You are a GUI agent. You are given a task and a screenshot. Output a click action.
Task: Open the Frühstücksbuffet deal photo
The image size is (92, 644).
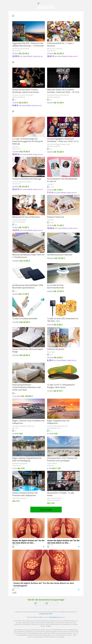pyautogui.click(x=63, y=31)
